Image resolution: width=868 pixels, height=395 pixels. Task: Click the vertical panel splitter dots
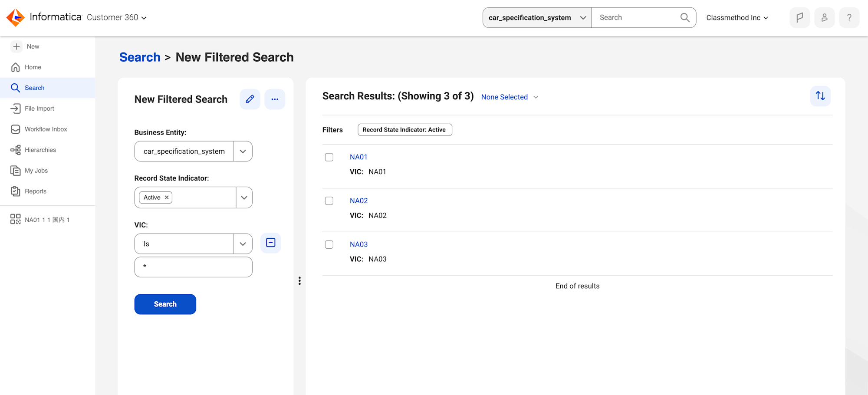tap(299, 281)
